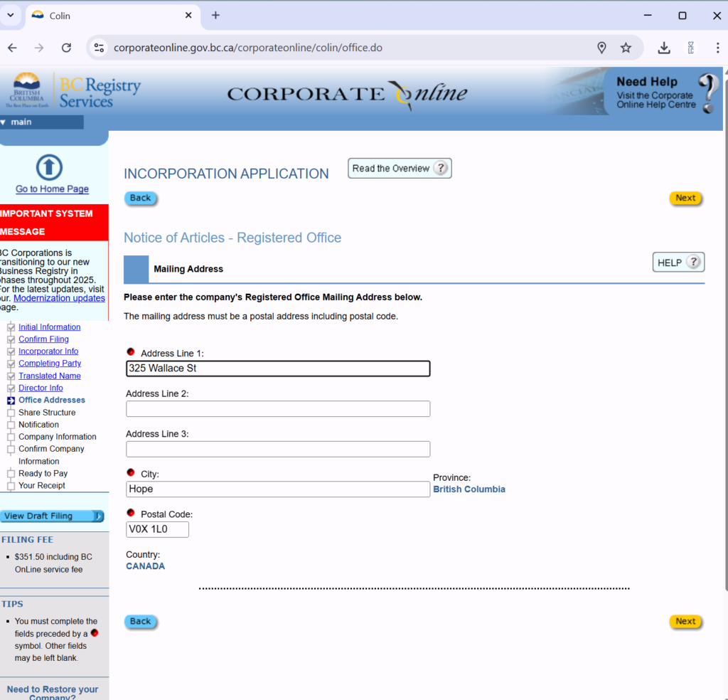Viewport: 728px width, 700px height.
Task: Open the browser downloads icon
Action: point(664,48)
